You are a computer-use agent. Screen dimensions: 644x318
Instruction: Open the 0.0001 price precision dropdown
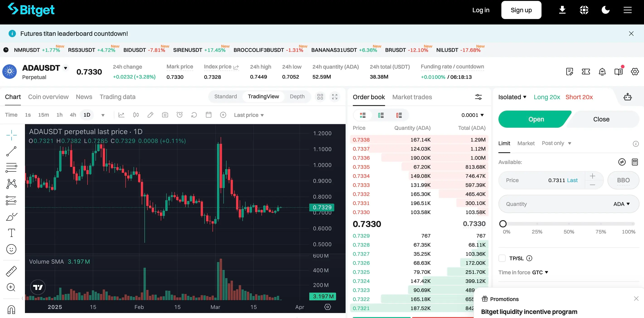click(473, 115)
